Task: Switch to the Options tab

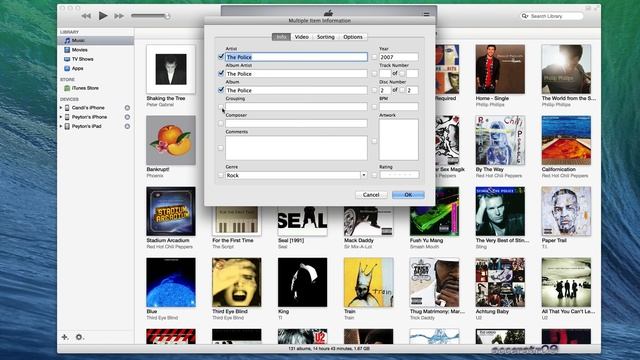Action: [353, 37]
